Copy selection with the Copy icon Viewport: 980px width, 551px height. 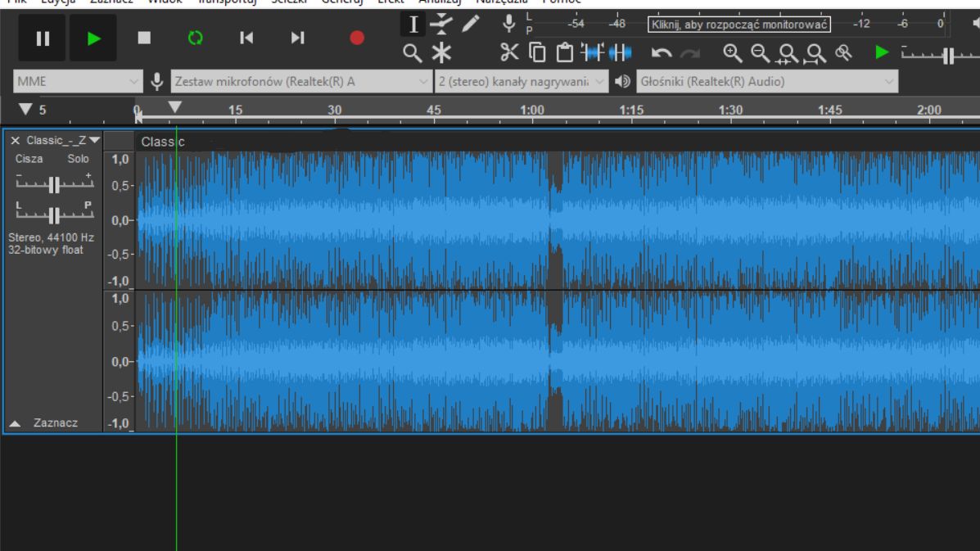point(537,53)
